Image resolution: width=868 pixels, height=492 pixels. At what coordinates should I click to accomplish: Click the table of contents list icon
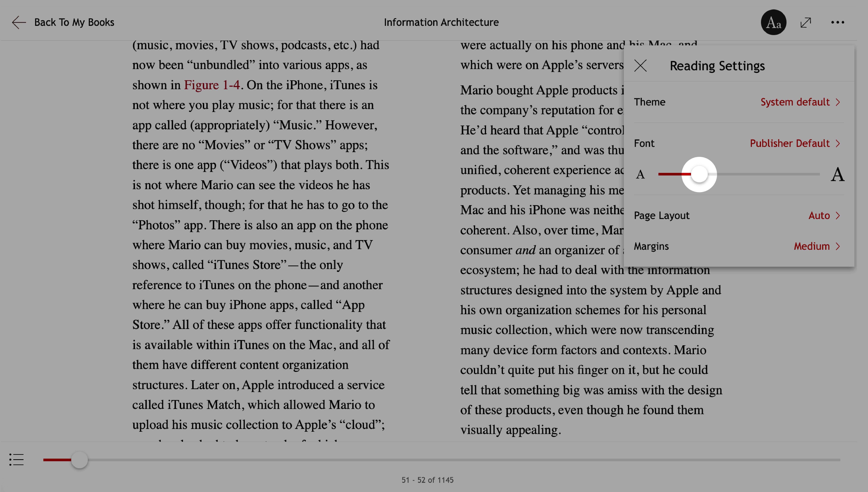(16, 460)
